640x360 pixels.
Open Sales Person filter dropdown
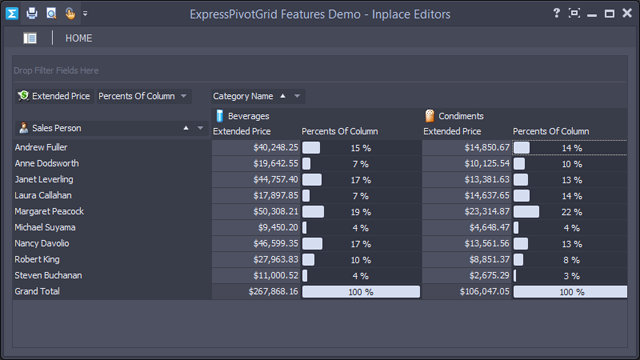coord(200,128)
